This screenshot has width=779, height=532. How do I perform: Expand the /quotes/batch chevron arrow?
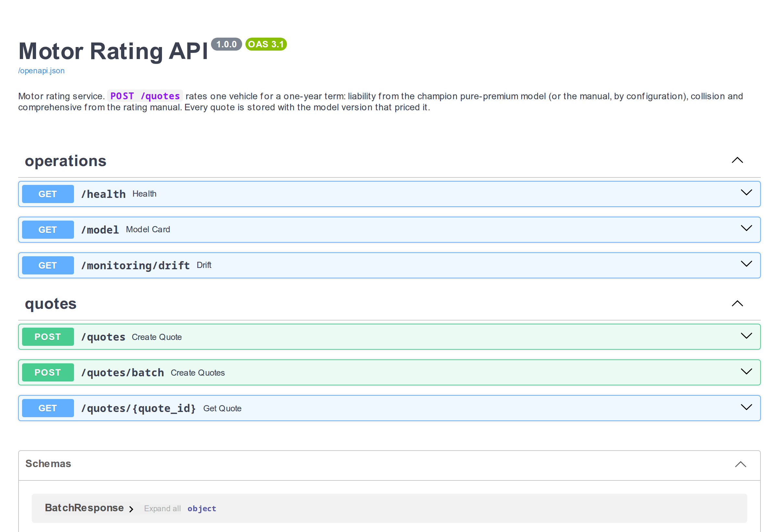click(x=746, y=371)
